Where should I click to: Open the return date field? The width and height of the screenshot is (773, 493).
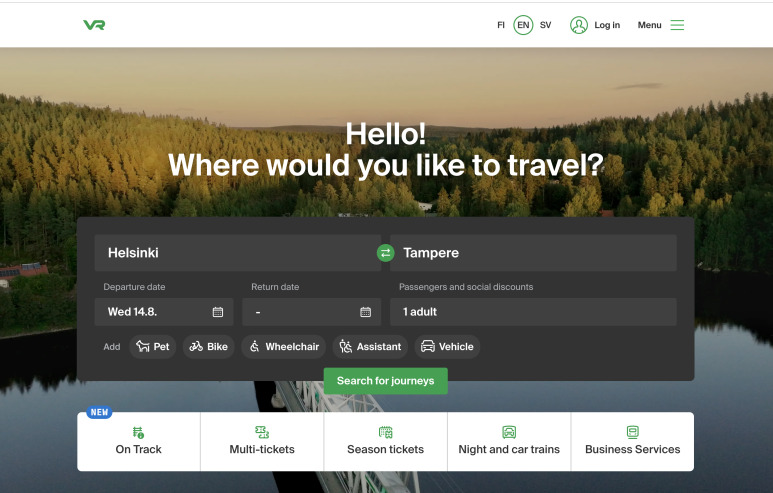pos(312,312)
